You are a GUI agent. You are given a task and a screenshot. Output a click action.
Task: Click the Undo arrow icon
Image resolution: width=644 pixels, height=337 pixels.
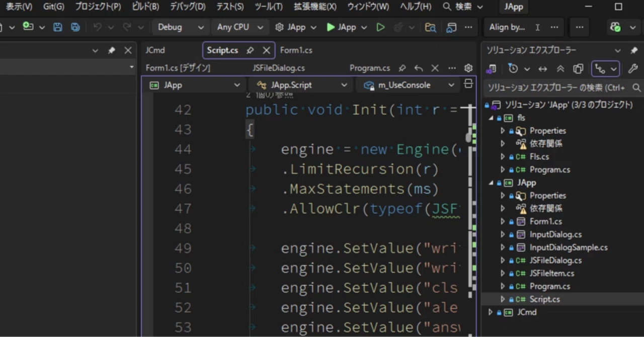click(x=98, y=27)
